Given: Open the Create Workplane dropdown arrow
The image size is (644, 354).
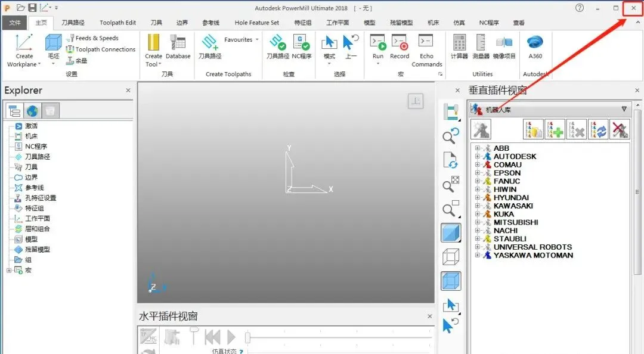Looking at the screenshot, I should [39, 64].
